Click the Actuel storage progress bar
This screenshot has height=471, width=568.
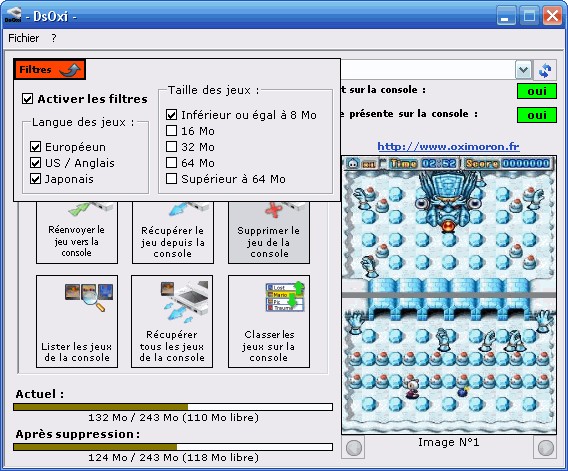[x=173, y=407]
